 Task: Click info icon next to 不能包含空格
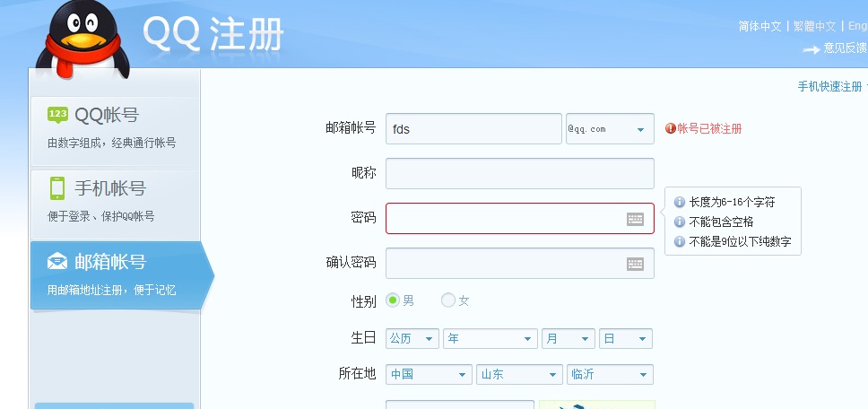679,222
